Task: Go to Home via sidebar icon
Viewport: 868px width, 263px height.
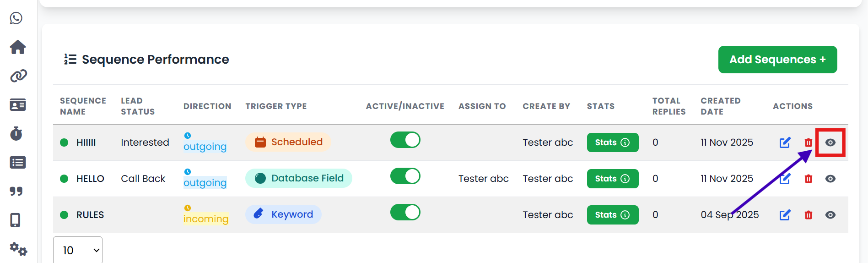Action: click(18, 47)
